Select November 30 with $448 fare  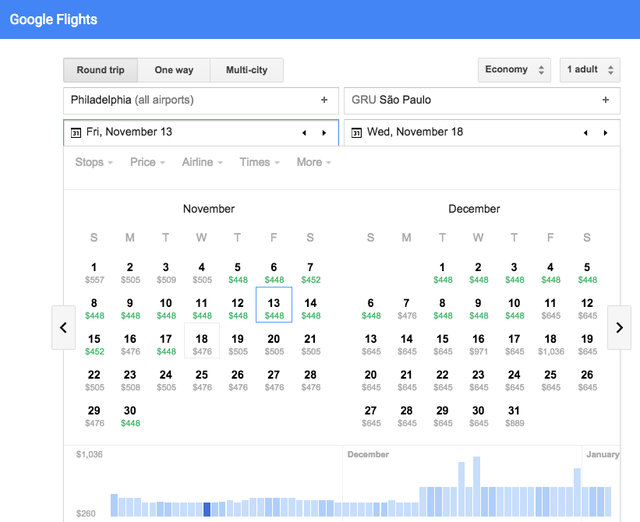pyautogui.click(x=130, y=416)
